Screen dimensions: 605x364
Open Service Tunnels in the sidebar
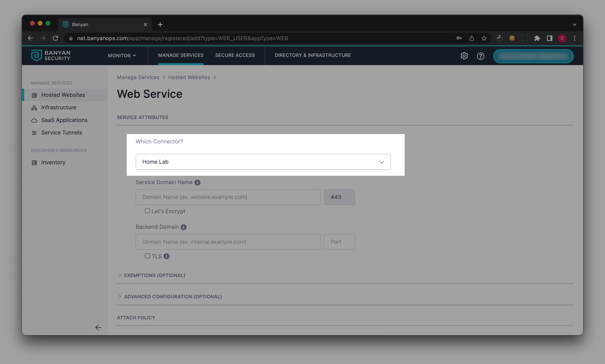point(62,133)
